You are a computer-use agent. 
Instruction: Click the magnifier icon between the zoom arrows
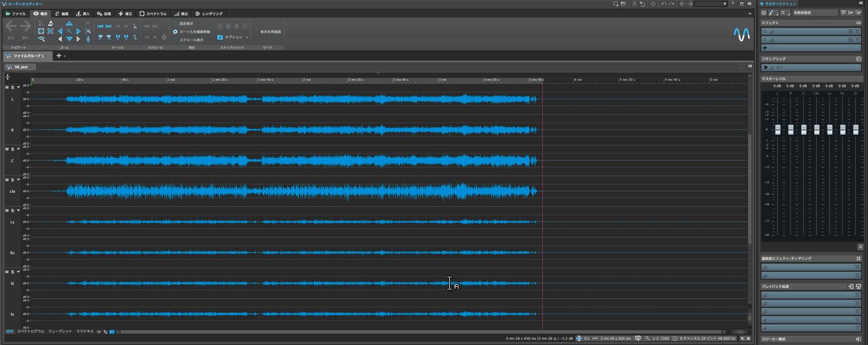69,31
